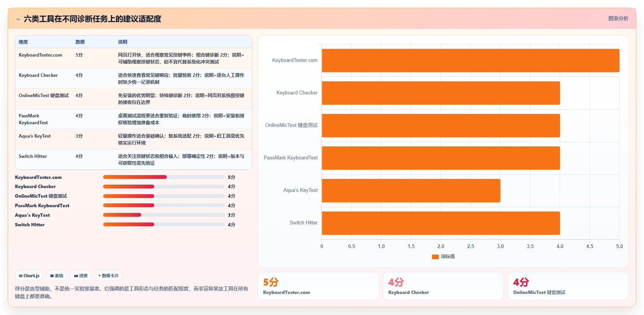Click the OnlineMicTest 键盘测试 bar in the chart
Viewport: 644px width, 315px height.
pos(441,125)
